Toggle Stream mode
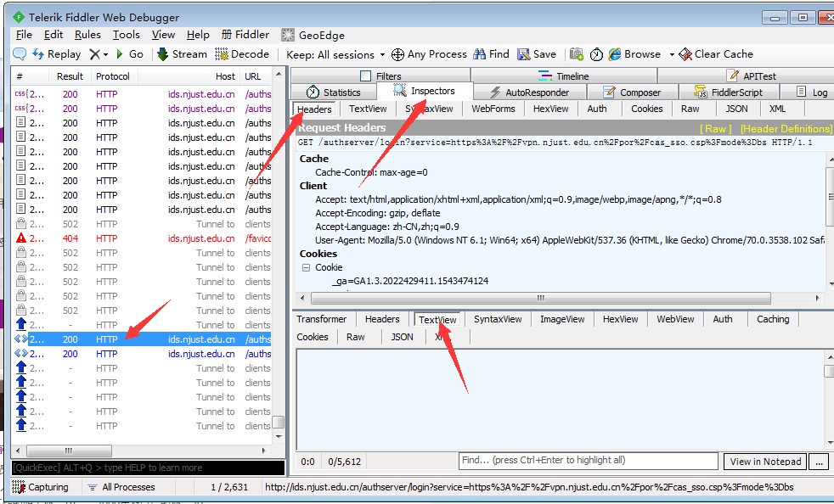Screen dimensions: 834x504 pos(182,53)
